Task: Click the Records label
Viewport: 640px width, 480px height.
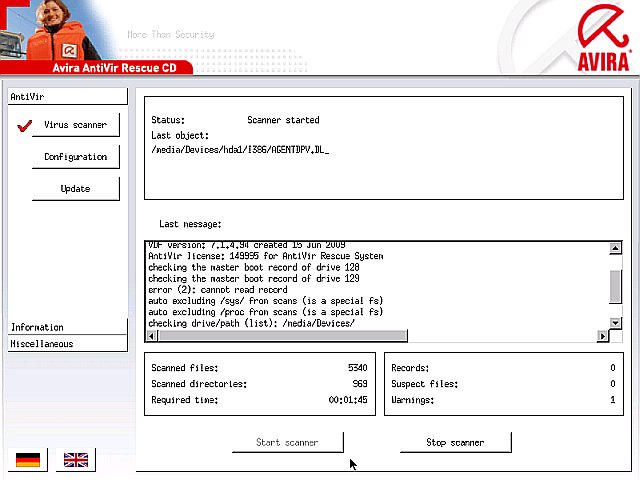Action: pos(410,368)
